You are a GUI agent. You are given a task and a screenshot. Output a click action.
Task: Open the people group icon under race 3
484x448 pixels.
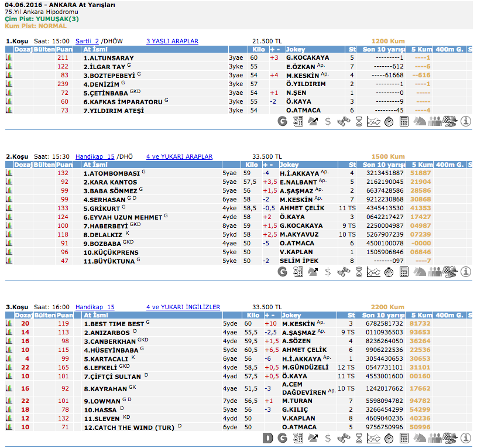coord(435,438)
